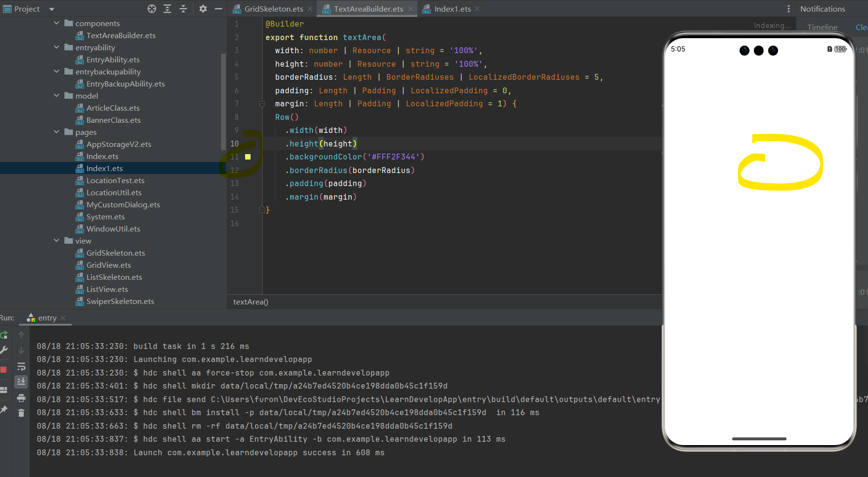Viewport: 868px width, 477px height.
Task: Click the print icon in Run console
Action: [21, 398]
